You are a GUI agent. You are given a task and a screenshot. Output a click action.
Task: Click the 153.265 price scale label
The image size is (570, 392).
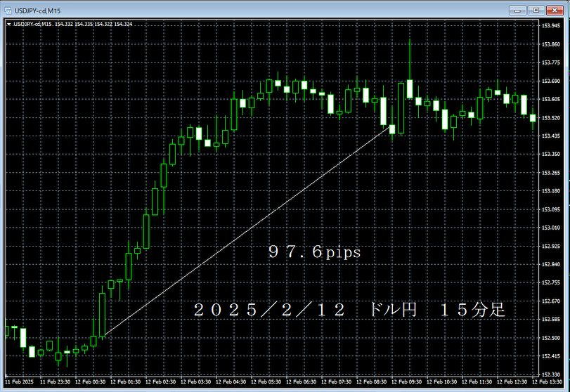pyautogui.click(x=551, y=173)
